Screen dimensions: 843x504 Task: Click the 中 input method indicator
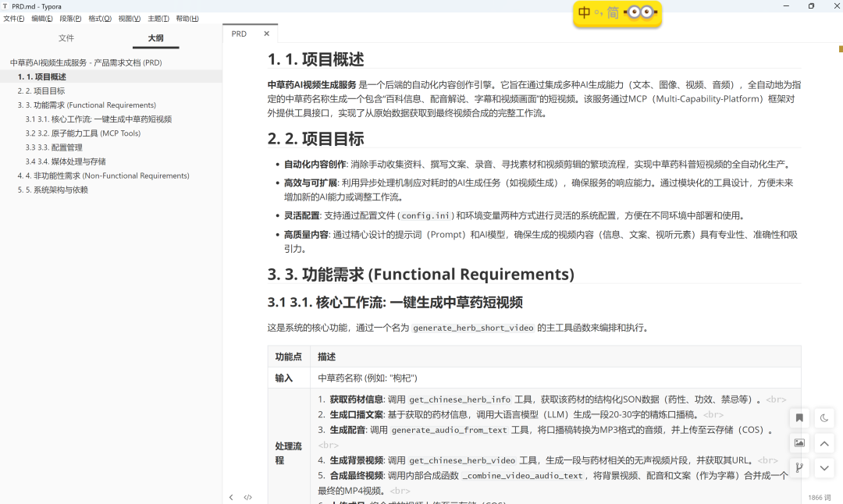(585, 12)
